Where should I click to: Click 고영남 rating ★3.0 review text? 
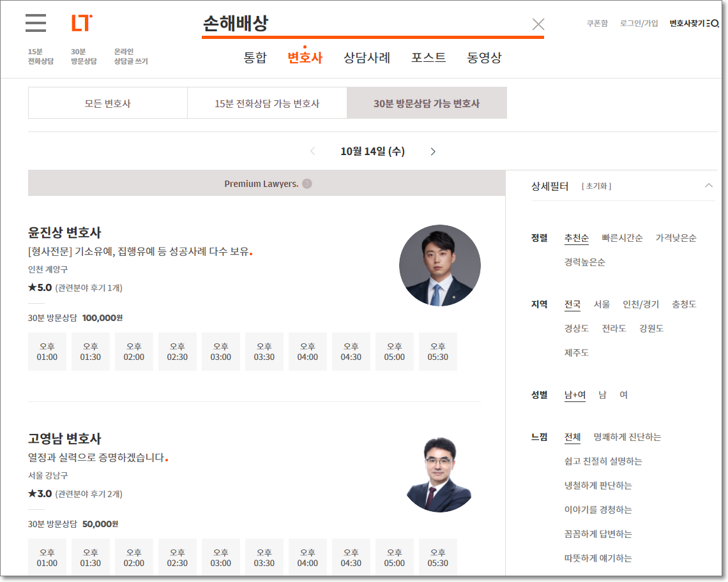[x=75, y=494]
